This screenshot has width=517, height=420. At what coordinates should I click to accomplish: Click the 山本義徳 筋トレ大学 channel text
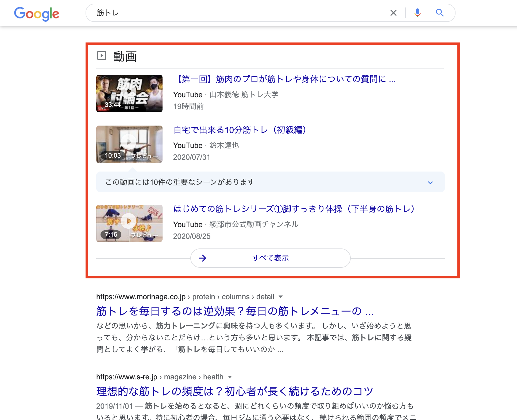point(244,95)
